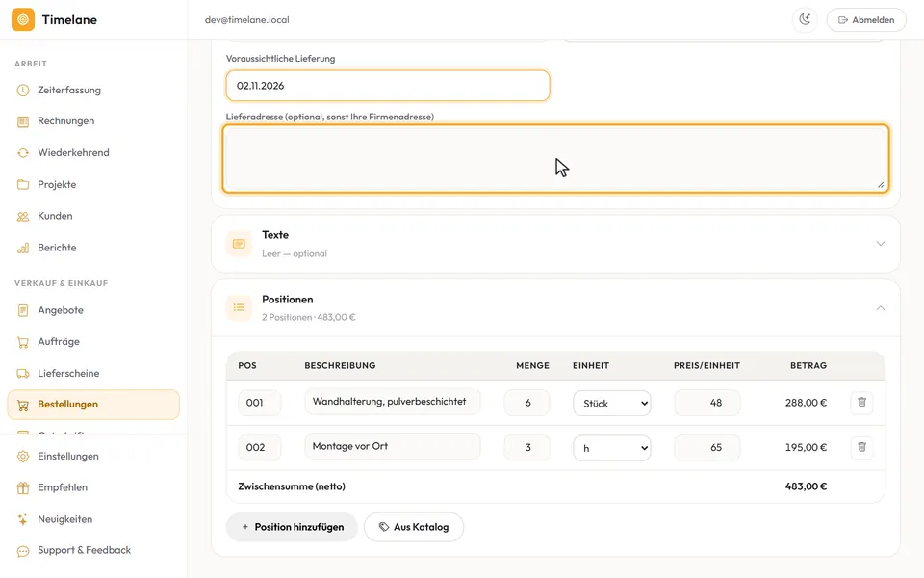Click the Kunden people icon
The width and height of the screenshot is (924, 578).
[x=23, y=216]
